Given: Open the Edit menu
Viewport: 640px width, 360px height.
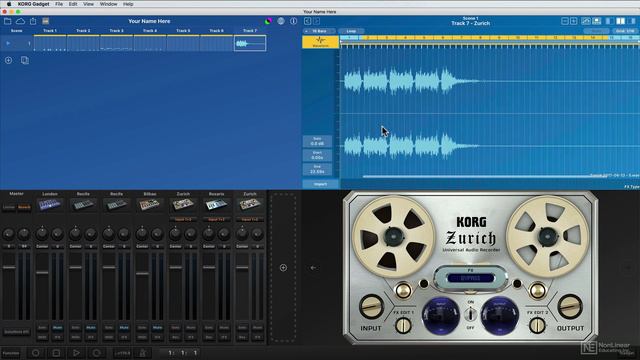Looking at the screenshot, I should 73,4.
